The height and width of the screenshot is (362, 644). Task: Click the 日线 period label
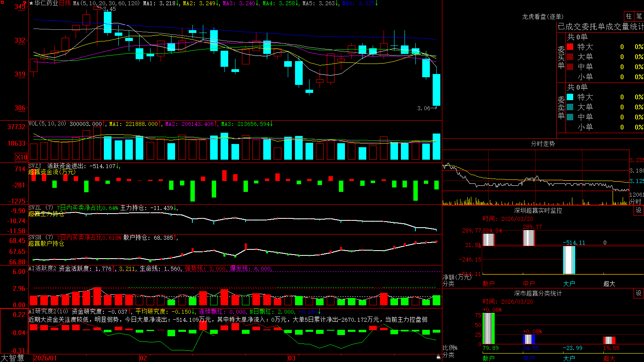click(x=65, y=3)
